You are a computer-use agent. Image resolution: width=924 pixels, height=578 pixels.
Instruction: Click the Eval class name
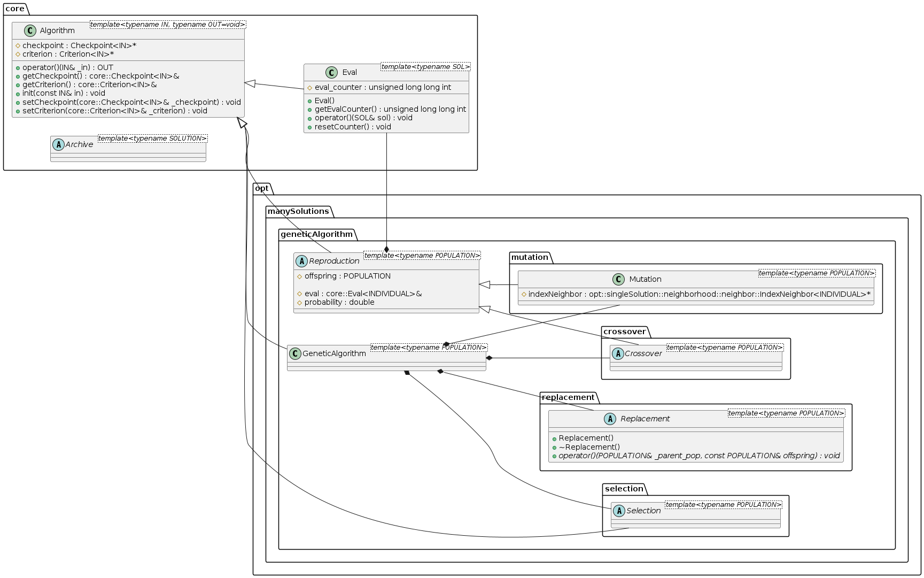[x=350, y=72]
